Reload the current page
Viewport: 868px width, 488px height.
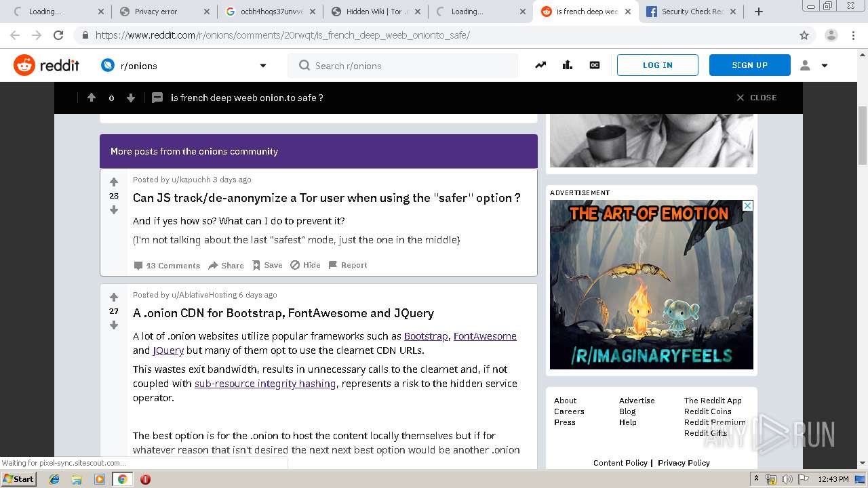click(x=58, y=35)
